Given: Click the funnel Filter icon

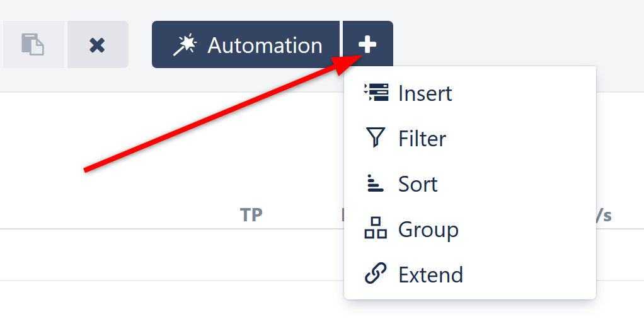Looking at the screenshot, I should tap(376, 138).
